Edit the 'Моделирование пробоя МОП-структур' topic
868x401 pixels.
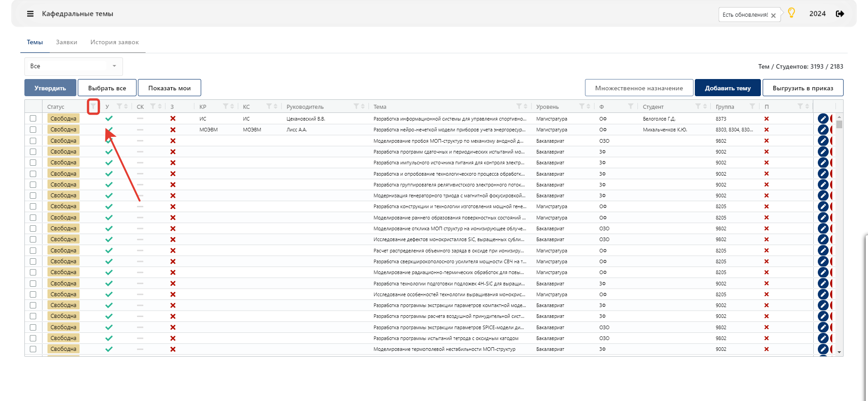click(823, 141)
